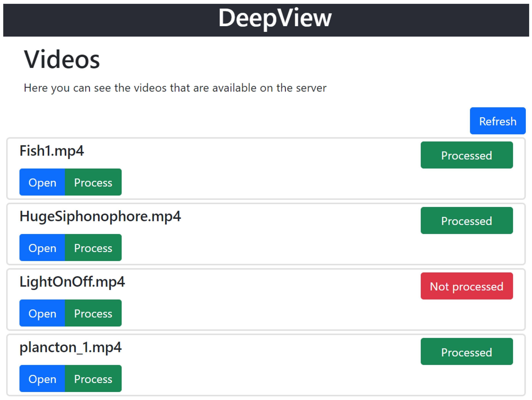532x400 pixels.
Task: Open the HugeSiphonophore.mp4 video
Action: (42, 248)
